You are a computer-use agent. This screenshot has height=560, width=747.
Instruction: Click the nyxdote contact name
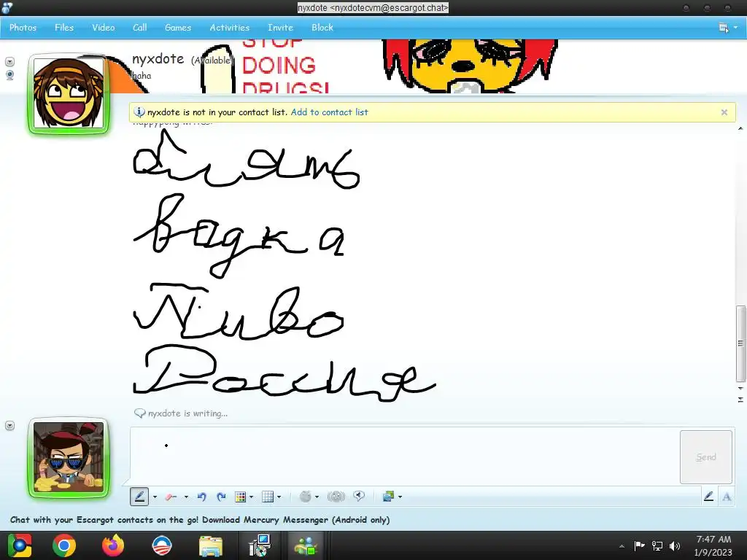pyautogui.click(x=158, y=59)
